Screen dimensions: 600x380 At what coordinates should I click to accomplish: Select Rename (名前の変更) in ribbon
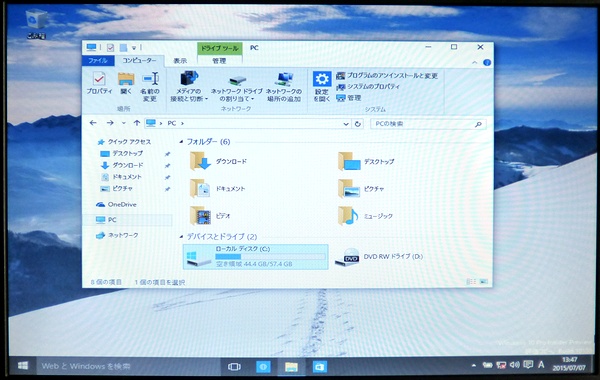click(150, 87)
